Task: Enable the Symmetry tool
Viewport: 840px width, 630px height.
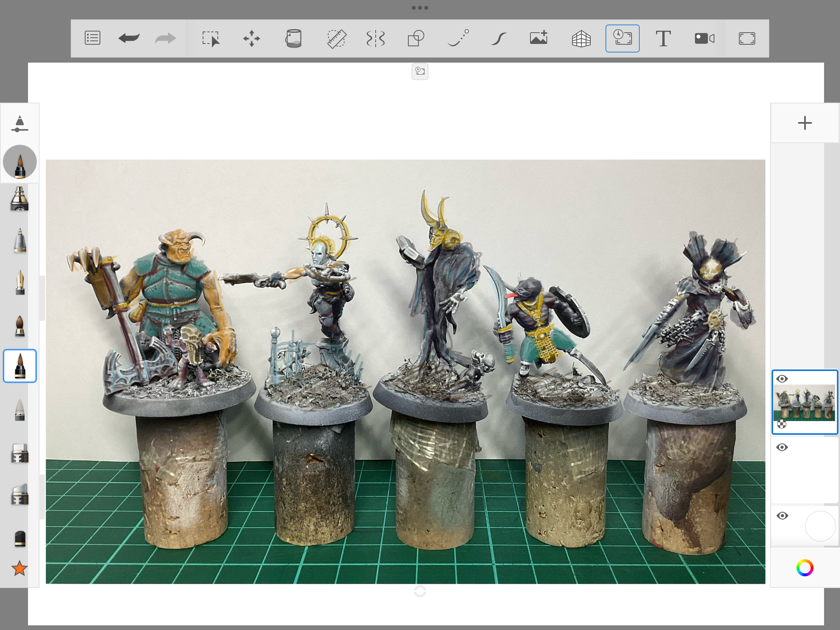Action: click(x=375, y=38)
